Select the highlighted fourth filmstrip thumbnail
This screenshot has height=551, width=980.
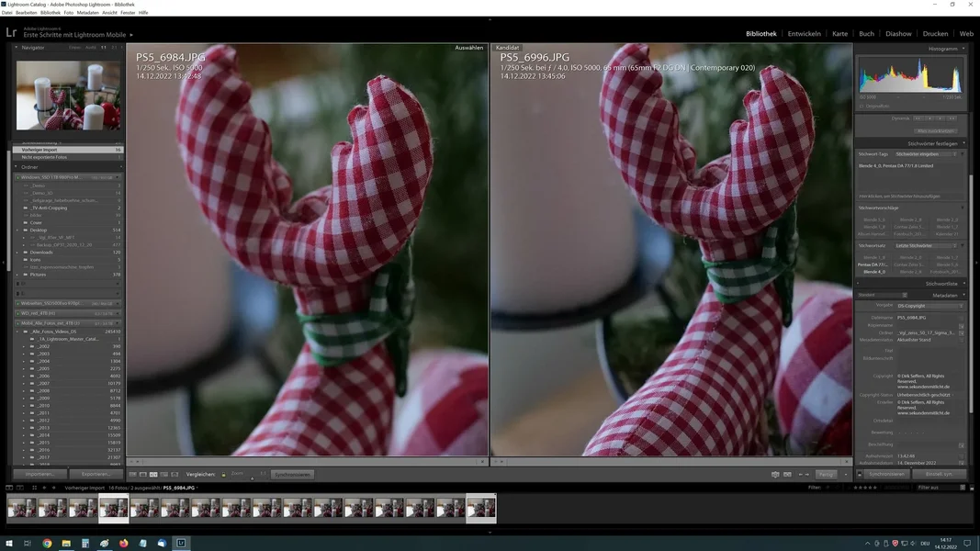pos(114,509)
